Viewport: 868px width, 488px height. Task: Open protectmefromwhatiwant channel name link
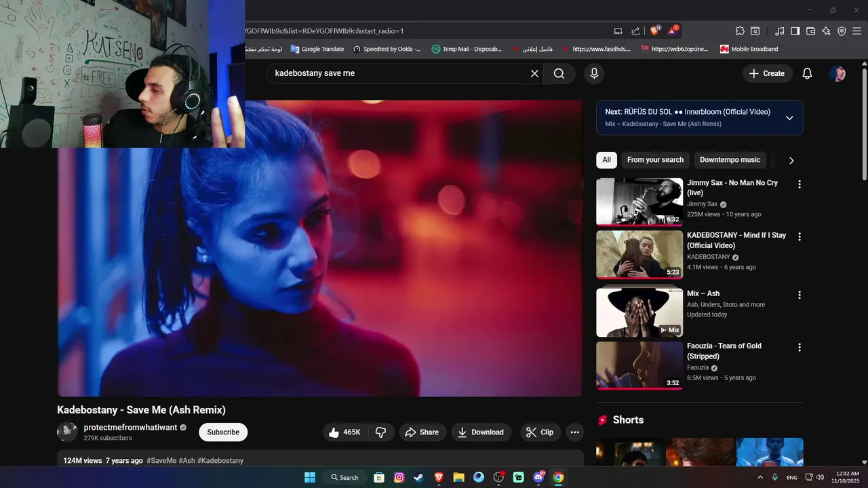130,428
